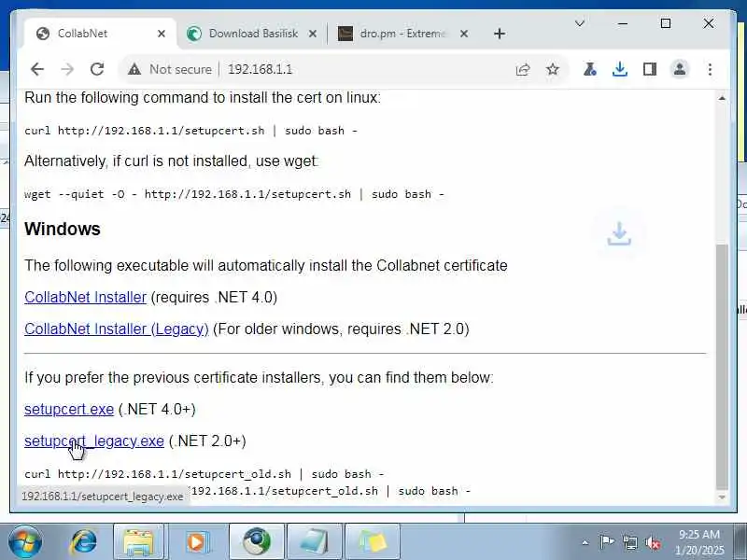Click the forward navigation arrow

pyautogui.click(x=67, y=69)
